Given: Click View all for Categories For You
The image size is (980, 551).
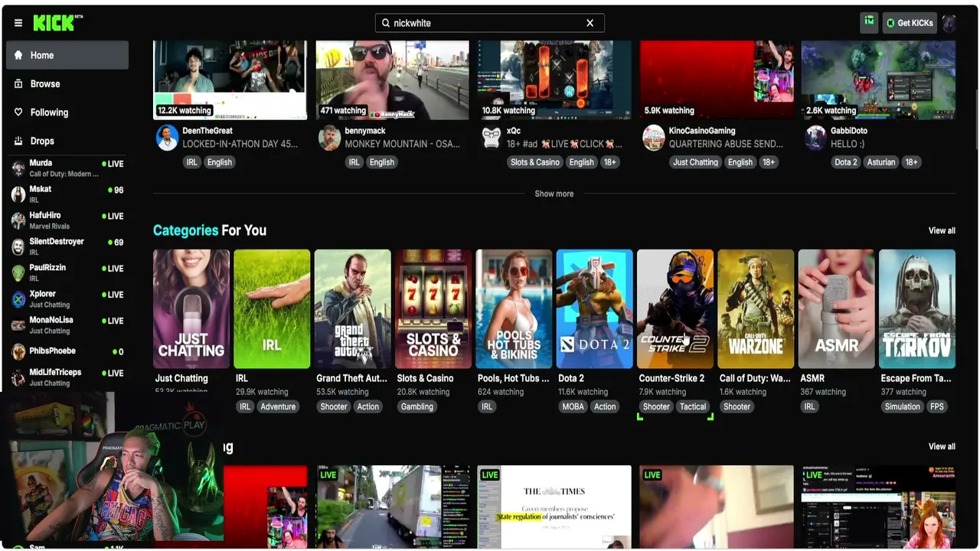Looking at the screenshot, I should 942,230.
